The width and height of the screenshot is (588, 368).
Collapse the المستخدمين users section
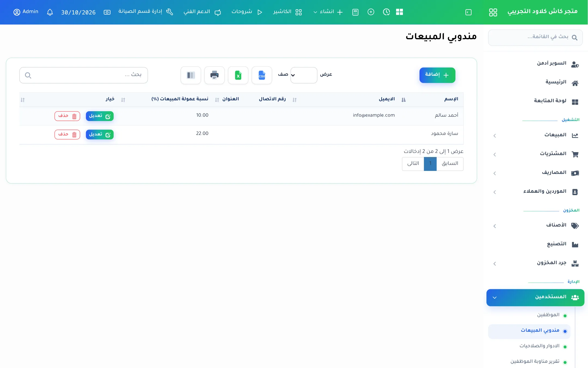coord(535,297)
